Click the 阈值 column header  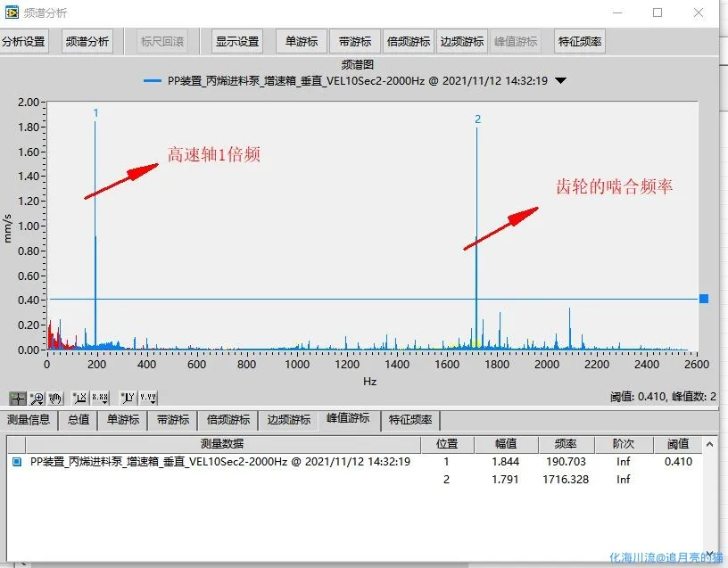tap(678, 444)
